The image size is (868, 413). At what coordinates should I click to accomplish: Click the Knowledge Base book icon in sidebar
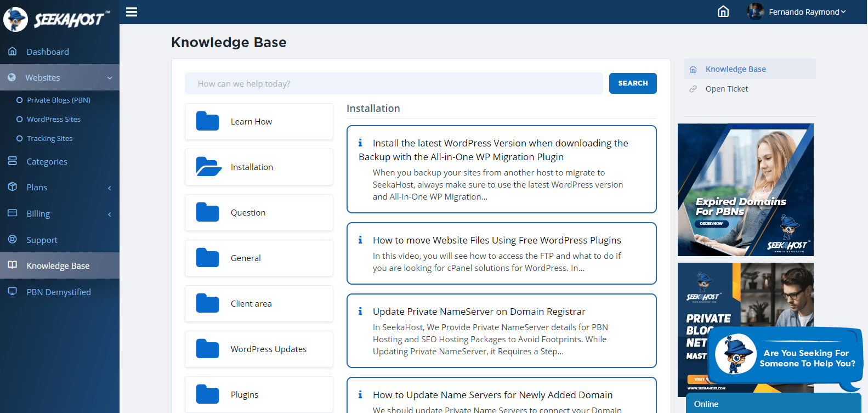(13, 265)
